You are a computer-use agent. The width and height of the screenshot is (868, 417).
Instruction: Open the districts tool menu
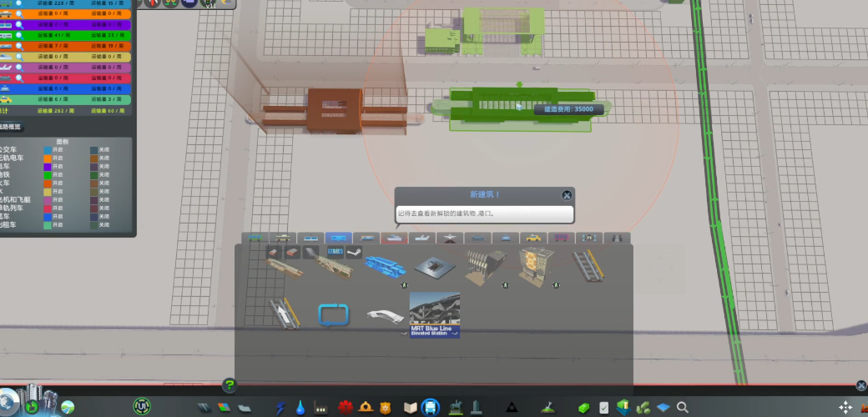[x=244, y=408]
